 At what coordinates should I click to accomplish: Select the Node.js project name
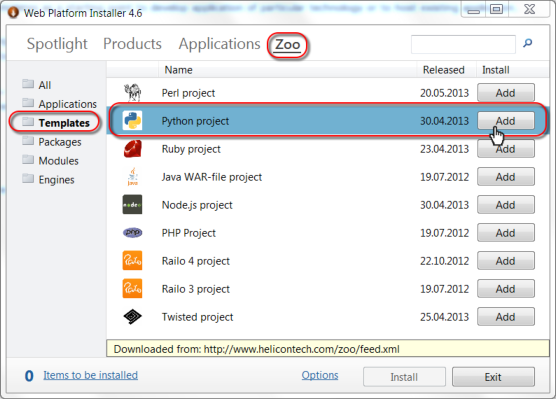tap(197, 205)
